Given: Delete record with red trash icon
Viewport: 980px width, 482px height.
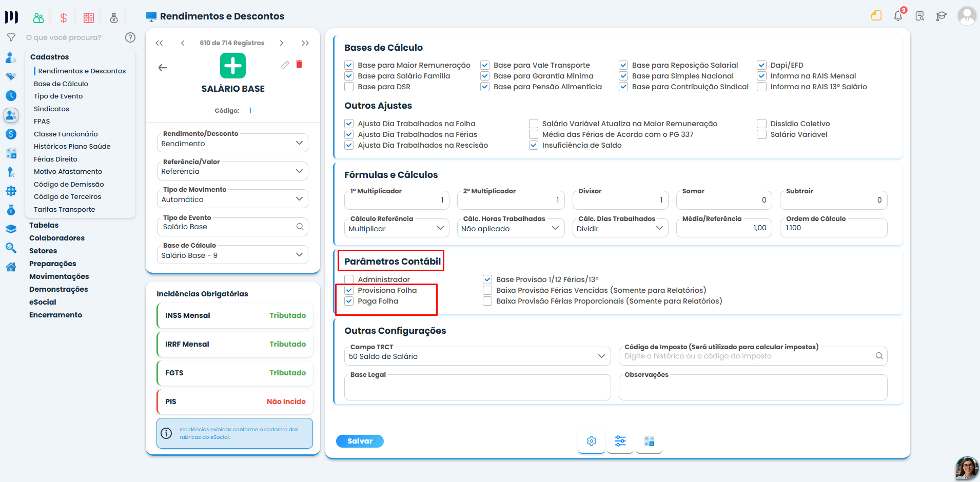Looking at the screenshot, I should pyautogui.click(x=299, y=64).
